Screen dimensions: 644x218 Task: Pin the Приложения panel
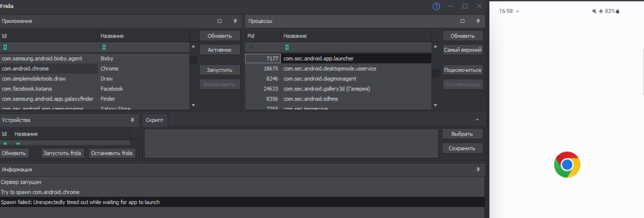click(x=235, y=21)
